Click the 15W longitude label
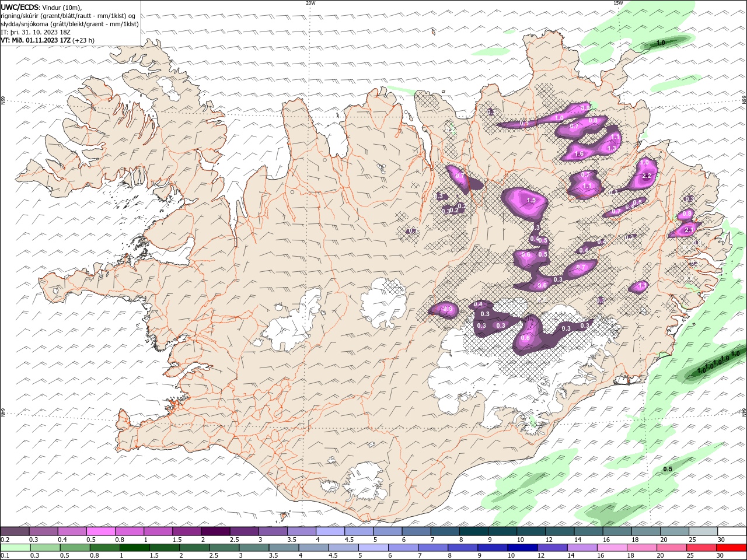 click(617, 3)
